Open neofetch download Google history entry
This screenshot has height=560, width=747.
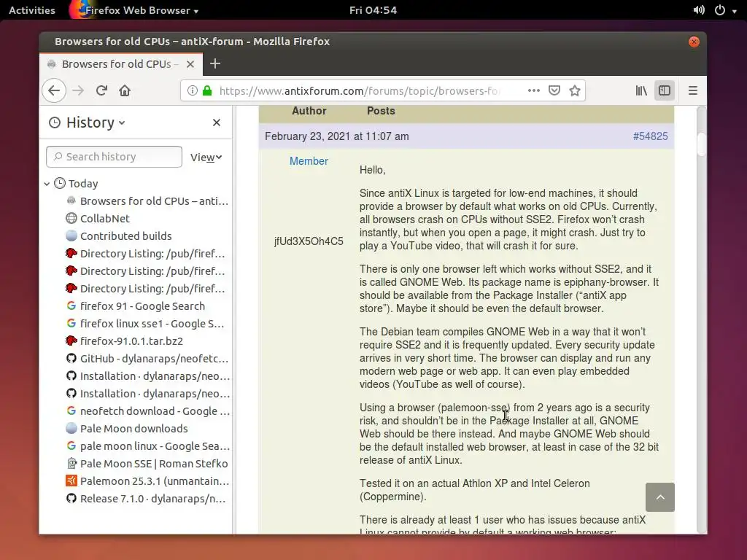(x=147, y=411)
